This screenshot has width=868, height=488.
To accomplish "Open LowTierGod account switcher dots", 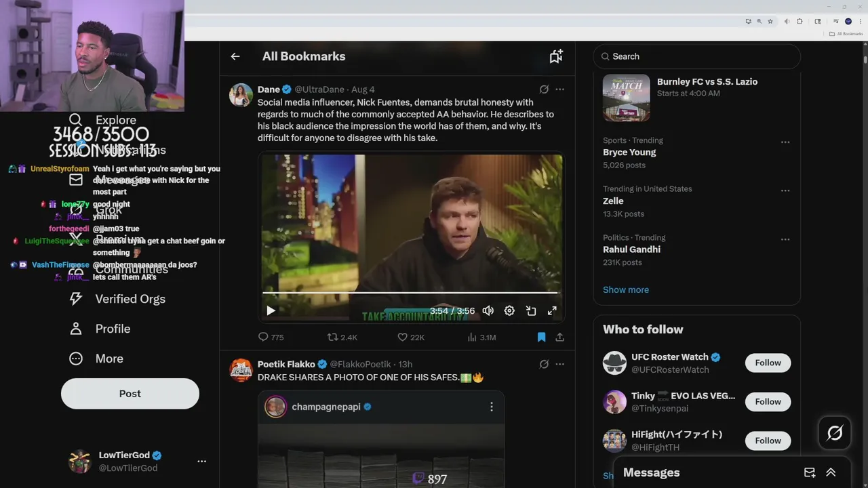I will (201, 462).
